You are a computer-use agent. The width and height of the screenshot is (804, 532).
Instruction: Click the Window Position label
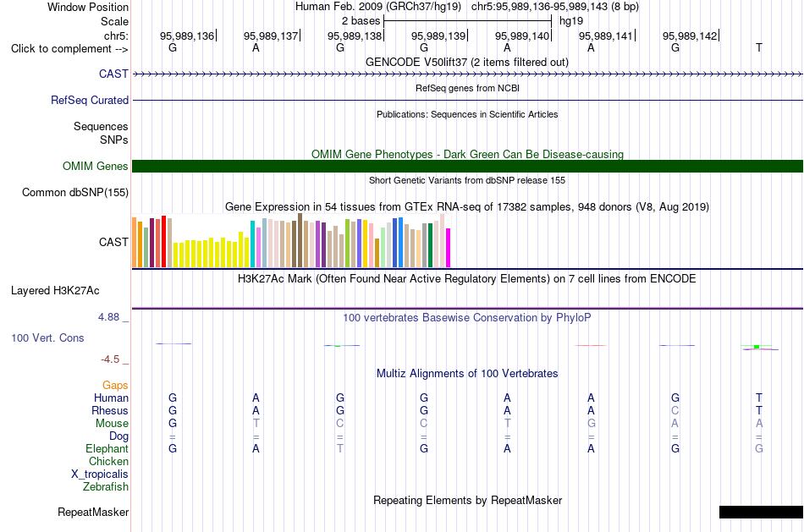88,7
